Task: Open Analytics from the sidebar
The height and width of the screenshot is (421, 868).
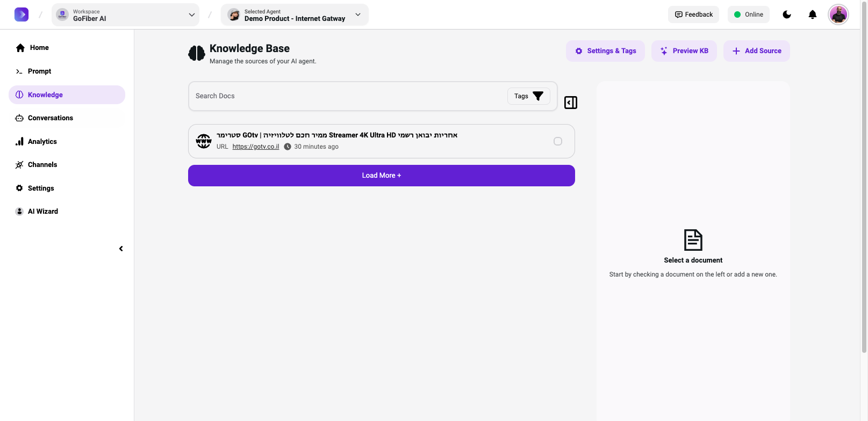Action: (42, 142)
